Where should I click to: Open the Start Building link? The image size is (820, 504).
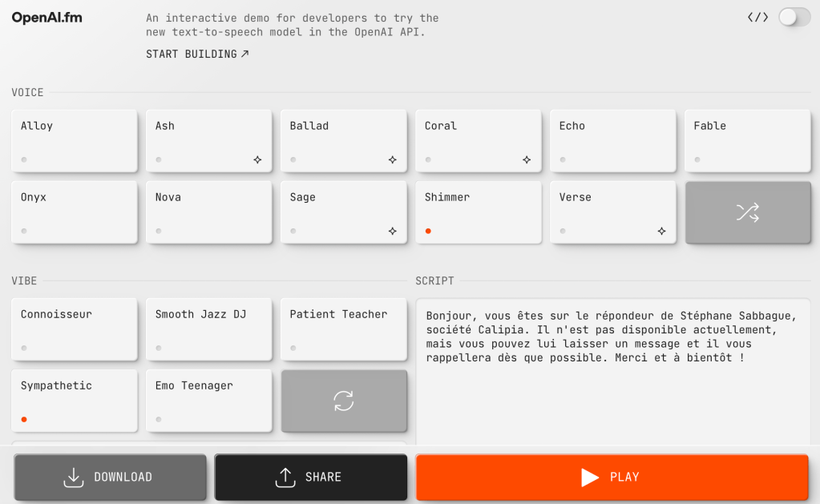tap(197, 54)
